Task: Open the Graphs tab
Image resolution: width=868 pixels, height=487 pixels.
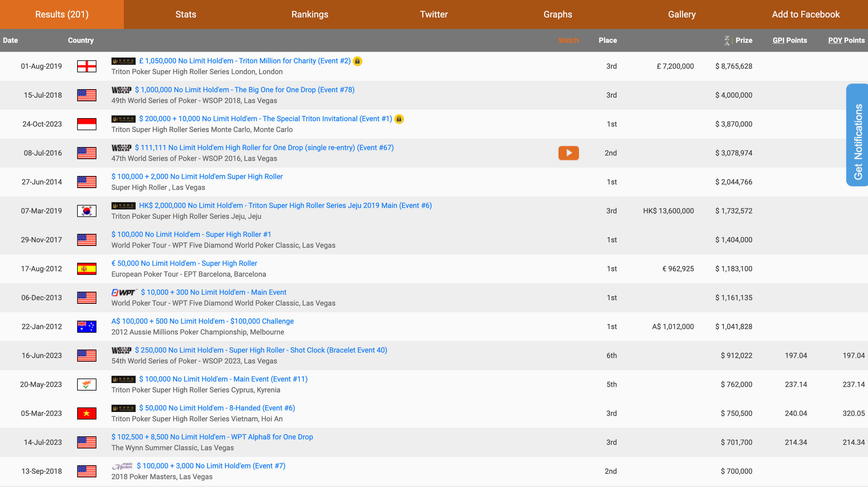Action: (558, 14)
